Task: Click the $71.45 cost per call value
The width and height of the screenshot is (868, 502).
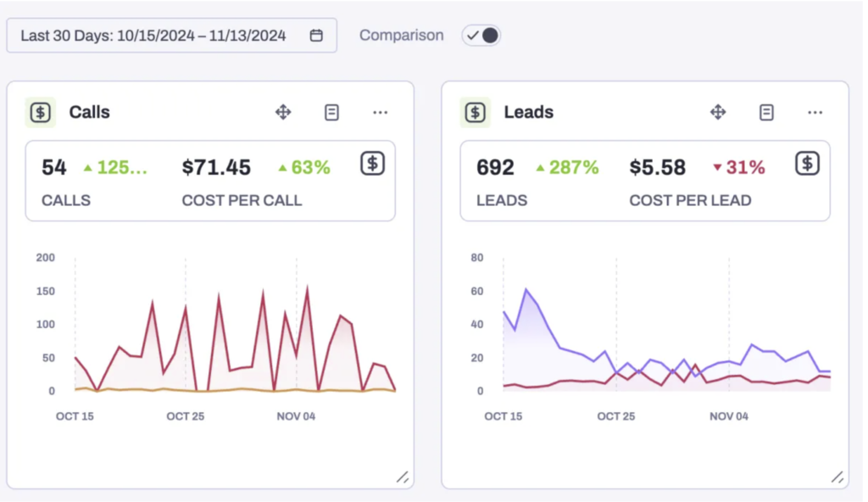Action: click(x=216, y=167)
